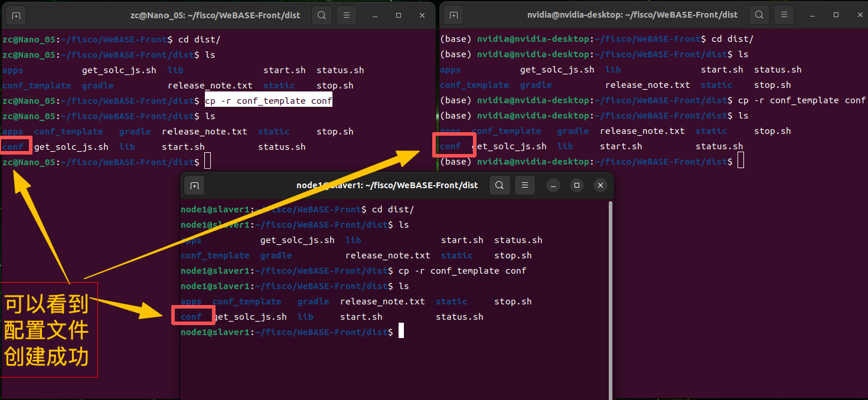Click cursor prompt in node1@slaver1 terminal

[402, 332]
